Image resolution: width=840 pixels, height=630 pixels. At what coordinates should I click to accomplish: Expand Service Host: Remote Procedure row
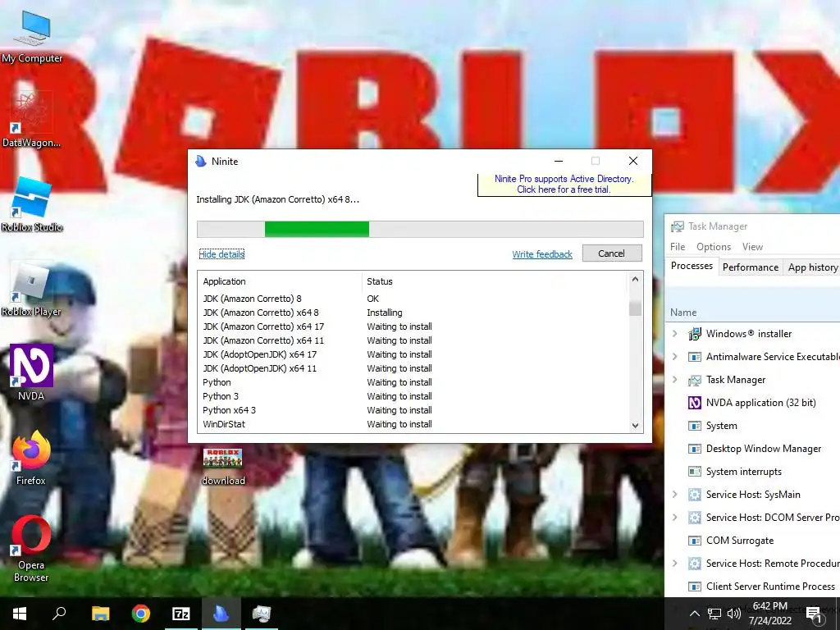click(x=675, y=564)
